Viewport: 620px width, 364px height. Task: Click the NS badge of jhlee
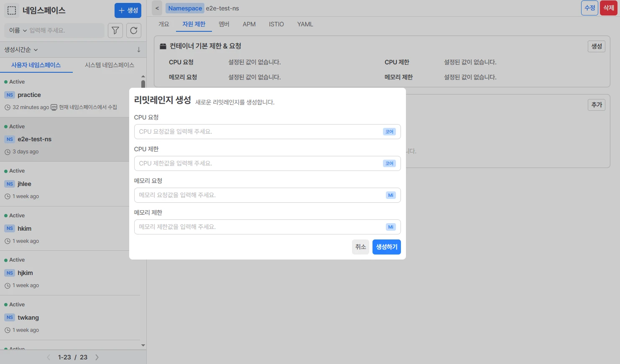[10, 184]
